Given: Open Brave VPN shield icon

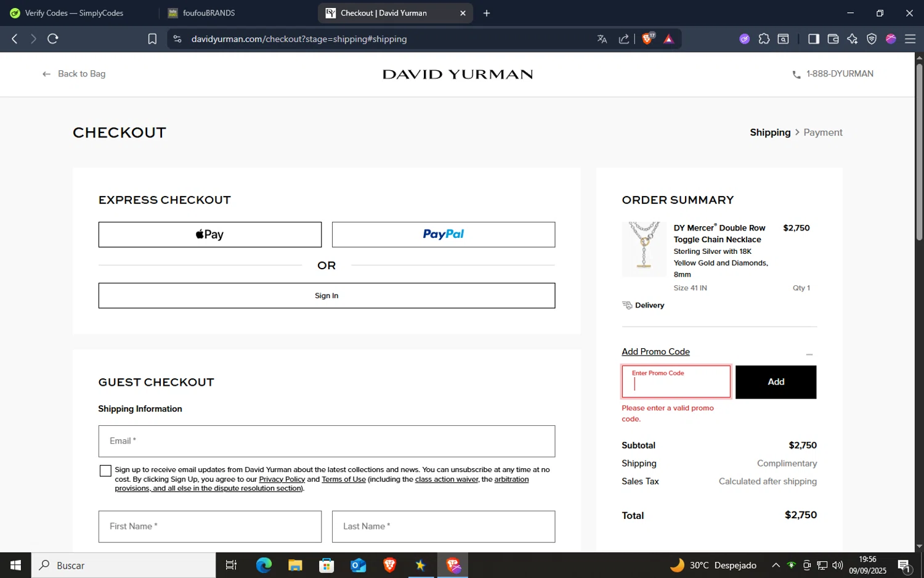Looking at the screenshot, I should [x=872, y=39].
